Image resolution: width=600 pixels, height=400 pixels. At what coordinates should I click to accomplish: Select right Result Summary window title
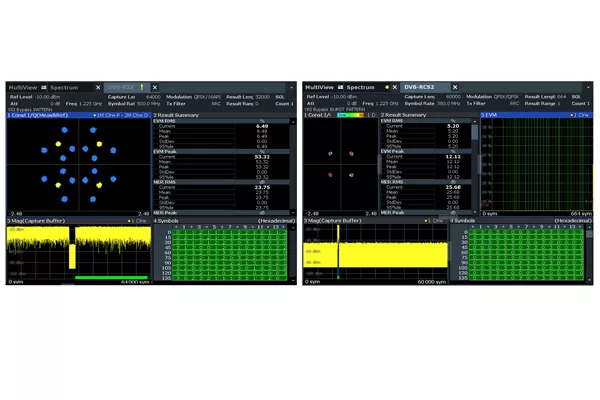pyautogui.click(x=403, y=115)
